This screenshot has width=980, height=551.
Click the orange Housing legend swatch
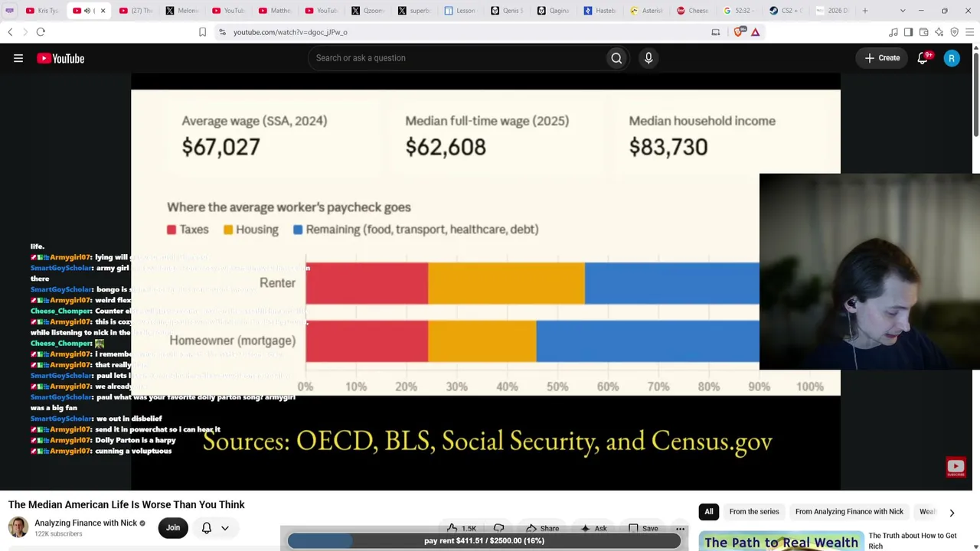pyautogui.click(x=228, y=230)
